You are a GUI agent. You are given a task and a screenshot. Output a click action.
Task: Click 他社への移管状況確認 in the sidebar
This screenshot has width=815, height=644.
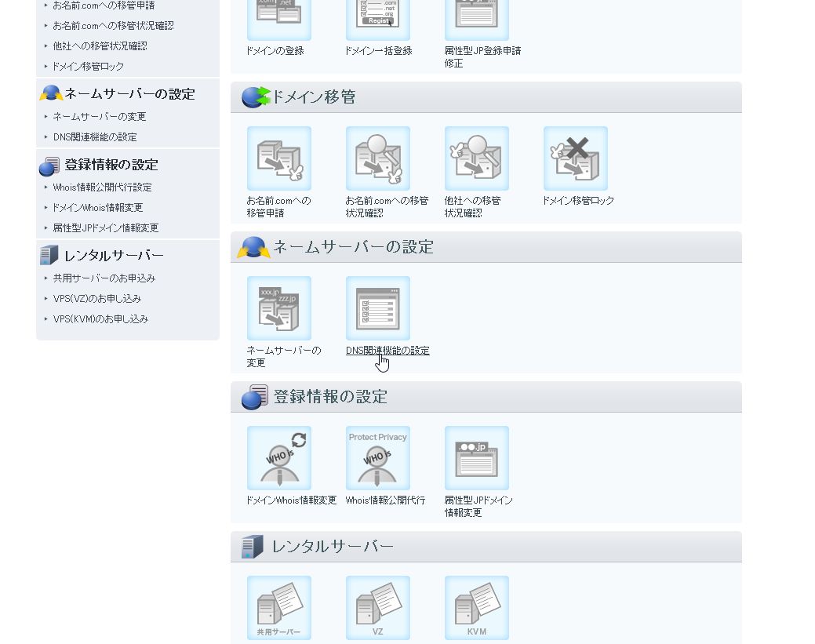click(x=100, y=45)
